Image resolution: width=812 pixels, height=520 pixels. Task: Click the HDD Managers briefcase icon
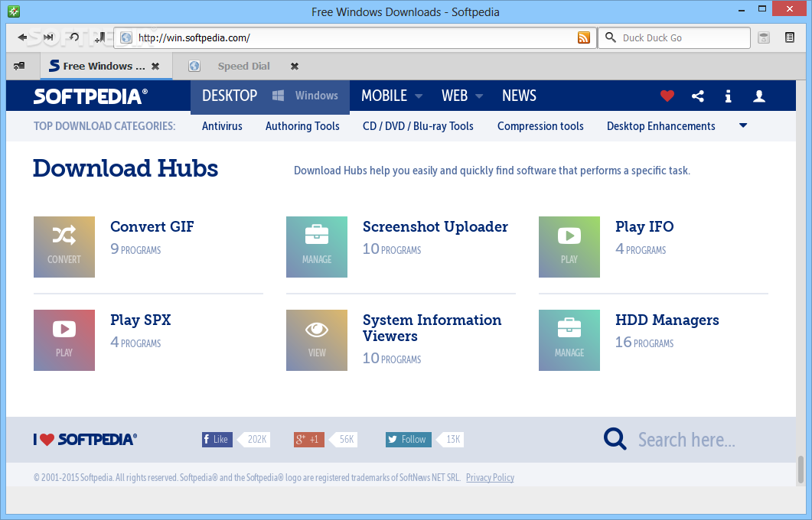click(x=569, y=340)
